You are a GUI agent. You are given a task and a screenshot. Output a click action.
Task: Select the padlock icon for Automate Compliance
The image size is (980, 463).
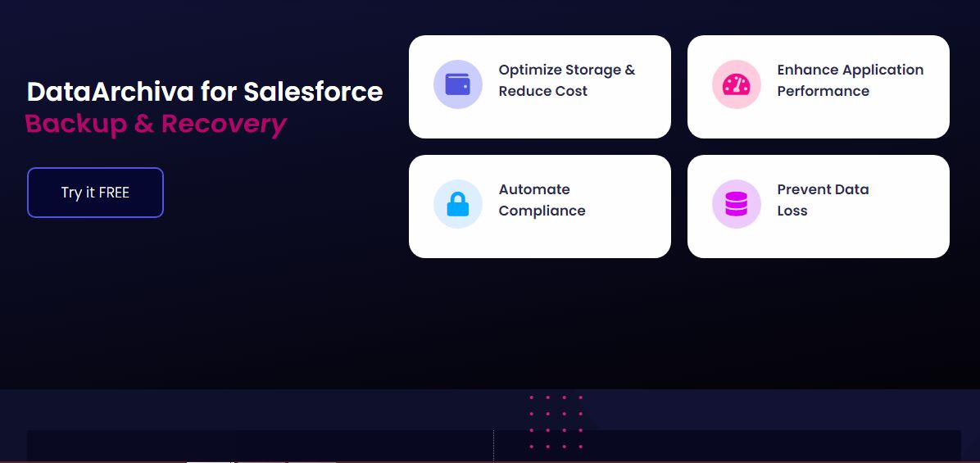click(457, 204)
